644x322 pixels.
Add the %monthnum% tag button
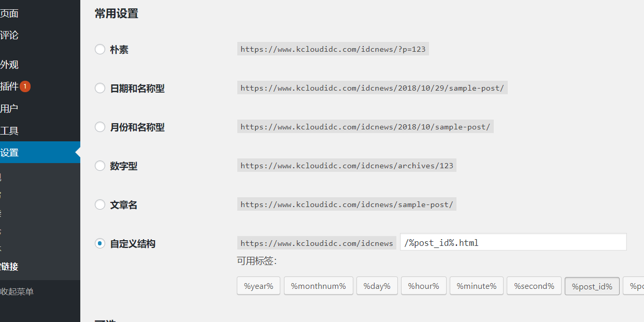[318, 286]
